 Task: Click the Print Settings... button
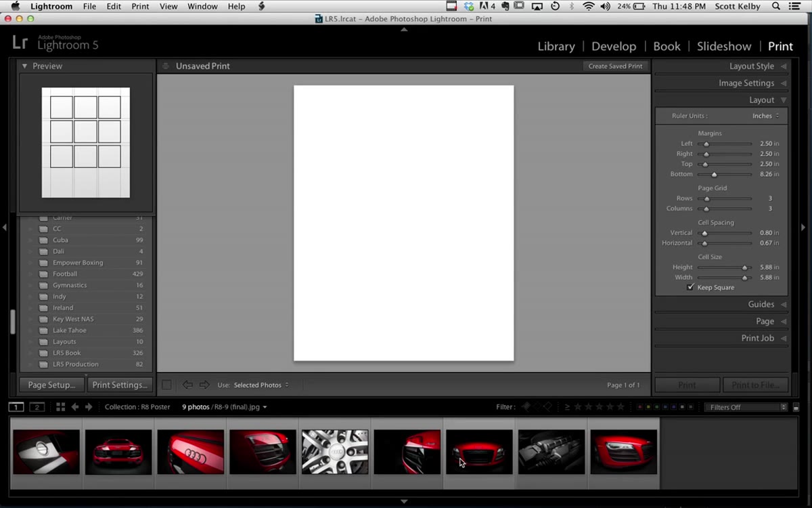120,385
